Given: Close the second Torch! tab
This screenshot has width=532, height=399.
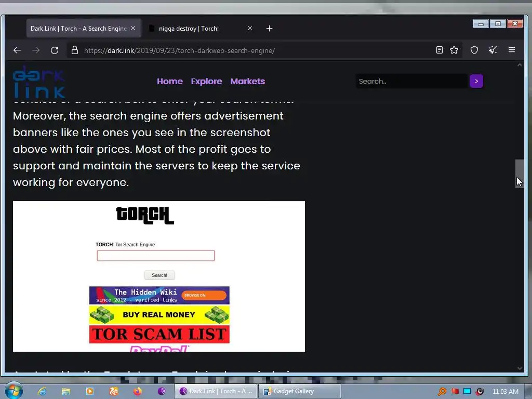Looking at the screenshot, I should click(250, 28).
